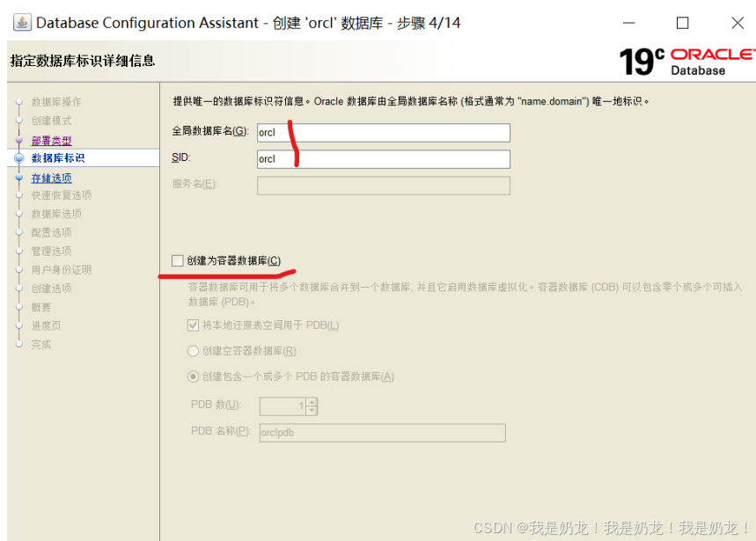Open the 部署类型 step link
This screenshot has height=541, width=756.
coord(52,141)
